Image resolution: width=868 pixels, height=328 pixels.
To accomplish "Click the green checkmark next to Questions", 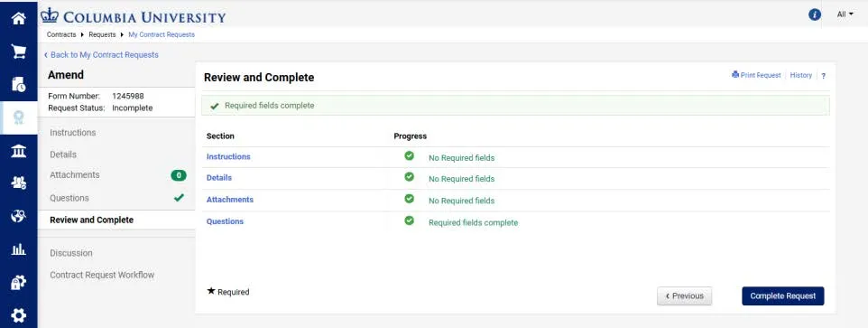I will 179,197.
